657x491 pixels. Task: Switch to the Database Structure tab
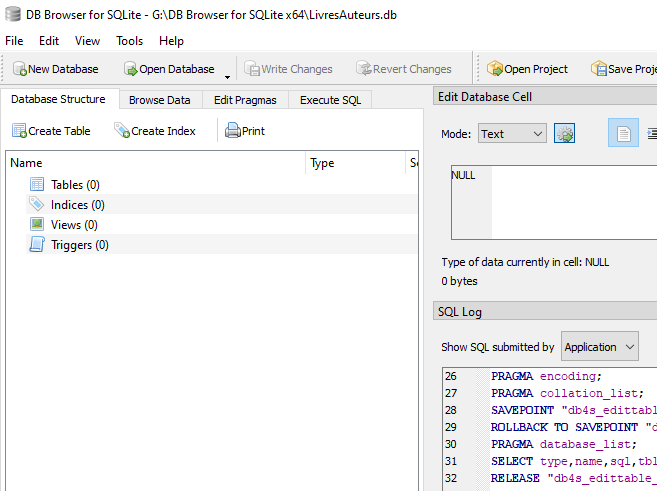[58, 99]
